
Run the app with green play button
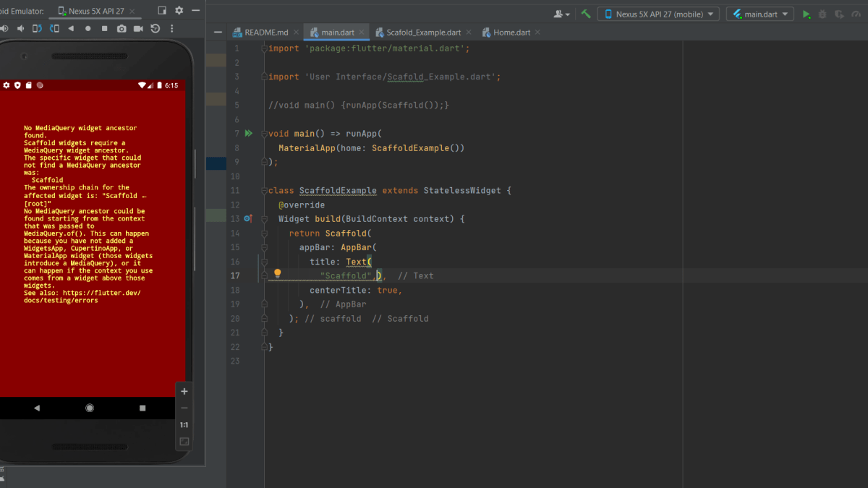pyautogui.click(x=807, y=14)
